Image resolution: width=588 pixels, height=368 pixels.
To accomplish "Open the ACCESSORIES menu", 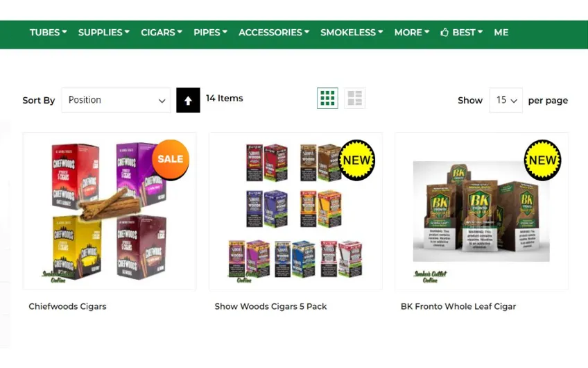I will 274,33.
